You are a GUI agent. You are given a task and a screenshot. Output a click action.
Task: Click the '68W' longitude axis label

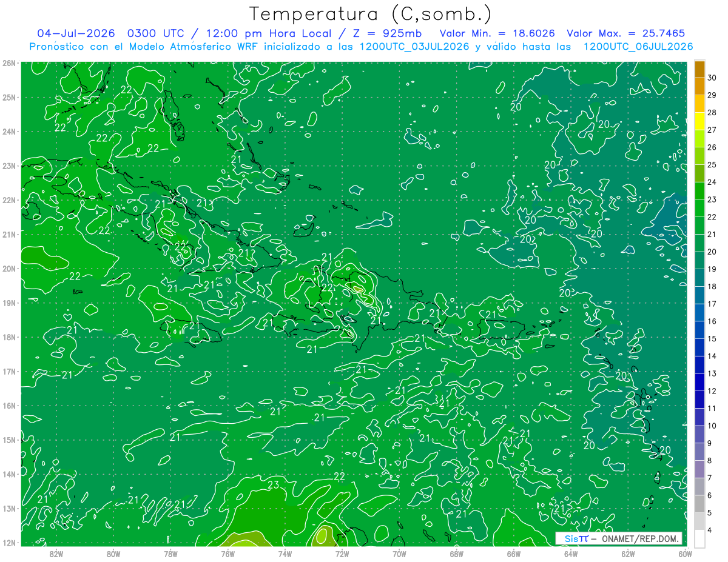pos(457,554)
